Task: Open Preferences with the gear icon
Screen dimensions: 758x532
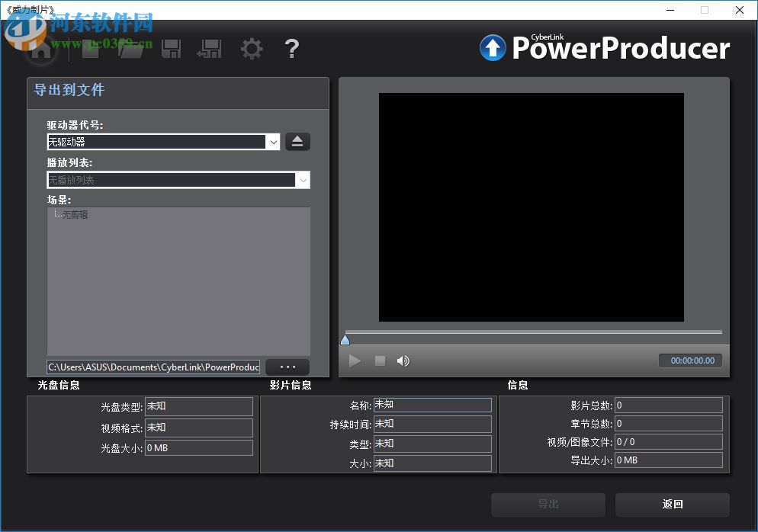Action: [x=252, y=49]
